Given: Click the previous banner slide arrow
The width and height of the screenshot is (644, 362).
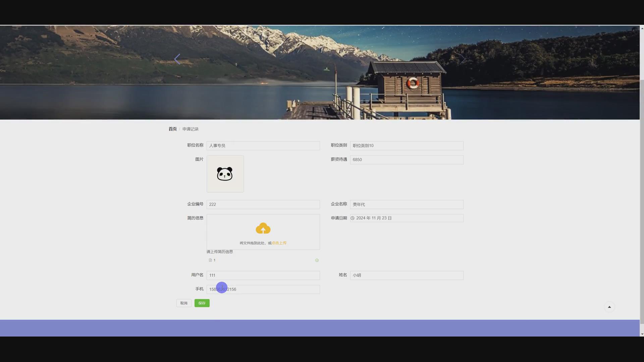Looking at the screenshot, I should click(x=177, y=59).
